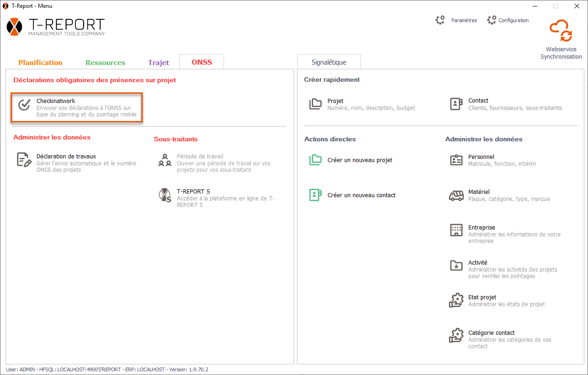Click the Etat projet gear icon
Screen dimensions: 588x375
(456, 301)
